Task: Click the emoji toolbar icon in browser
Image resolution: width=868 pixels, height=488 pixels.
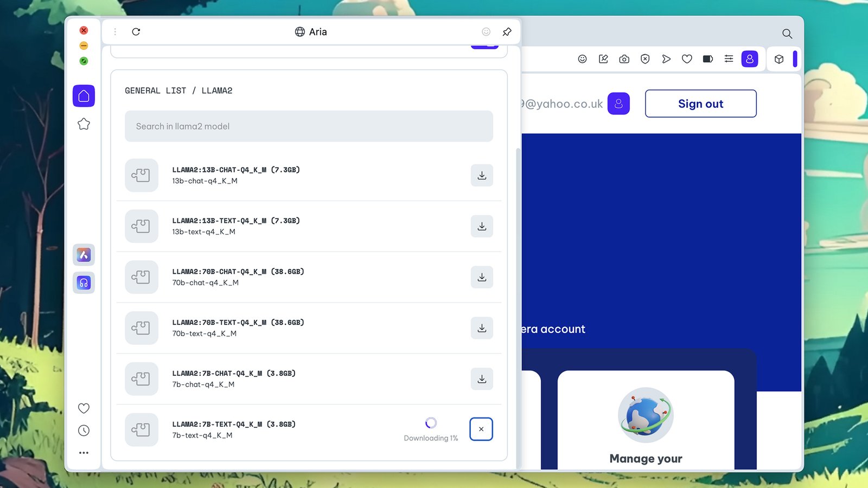Action: [582, 59]
